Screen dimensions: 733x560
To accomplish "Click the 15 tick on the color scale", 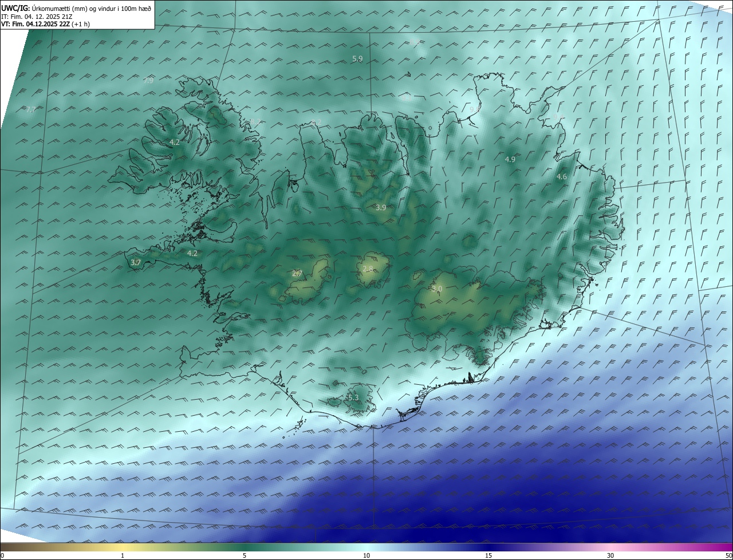I will [488, 555].
